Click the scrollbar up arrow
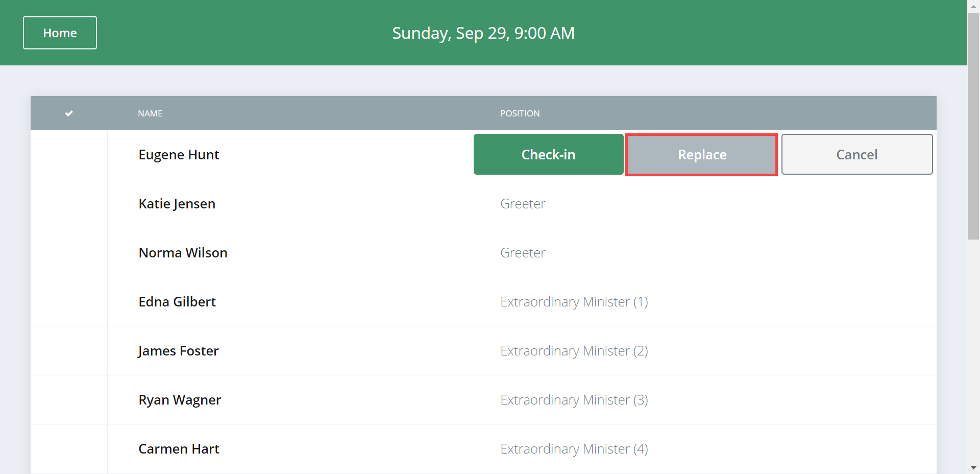 coord(973,6)
